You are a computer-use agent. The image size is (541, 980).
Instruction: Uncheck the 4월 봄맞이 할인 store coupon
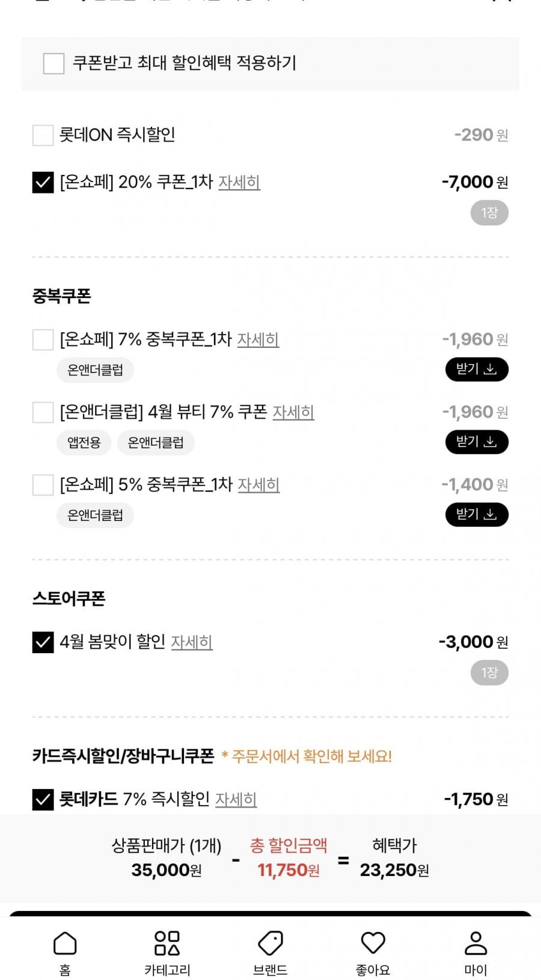[43, 642]
